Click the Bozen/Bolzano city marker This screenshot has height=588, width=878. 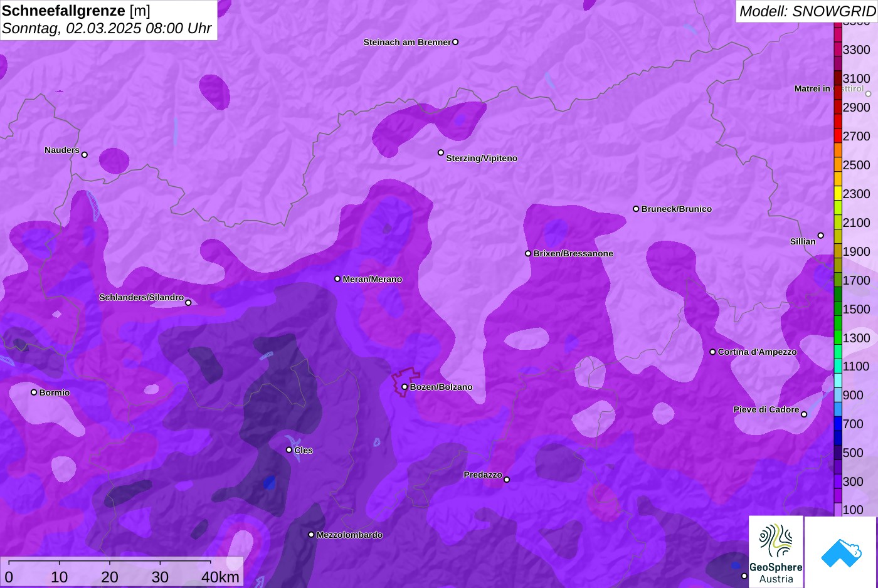pyautogui.click(x=405, y=387)
